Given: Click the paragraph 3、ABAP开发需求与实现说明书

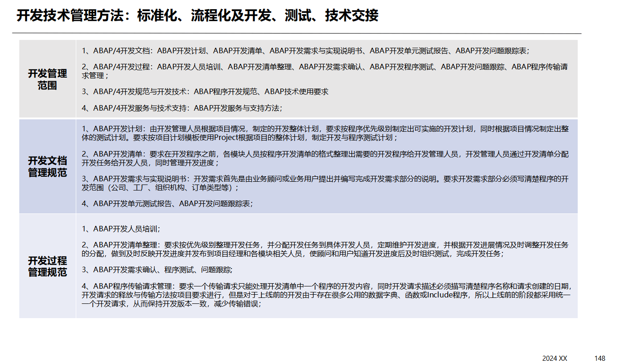Looking at the screenshot, I should (x=325, y=183).
